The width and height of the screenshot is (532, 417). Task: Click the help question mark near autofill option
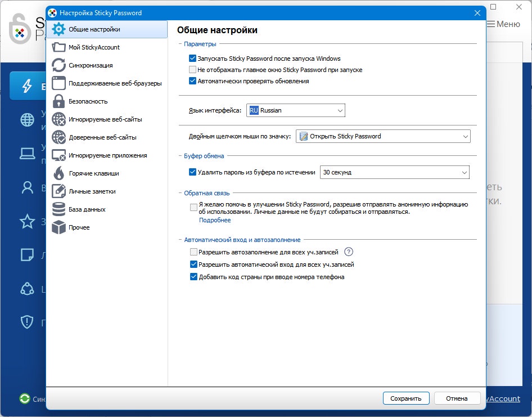[x=349, y=252]
